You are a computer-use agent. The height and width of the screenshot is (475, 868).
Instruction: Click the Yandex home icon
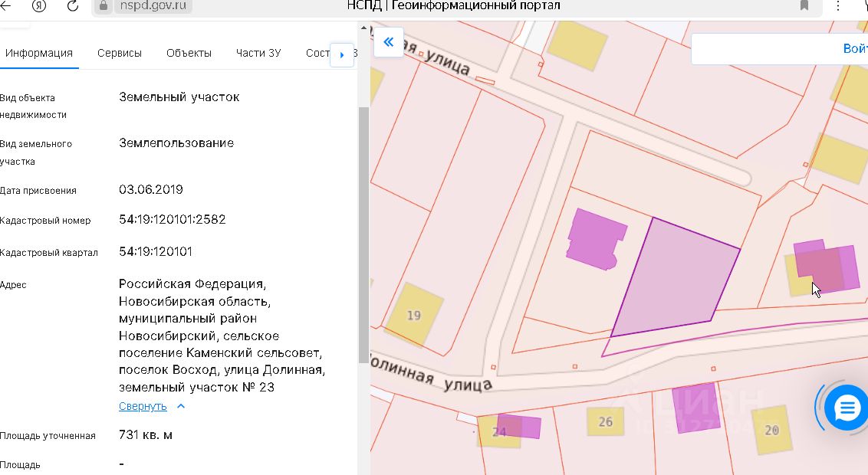coord(39,6)
